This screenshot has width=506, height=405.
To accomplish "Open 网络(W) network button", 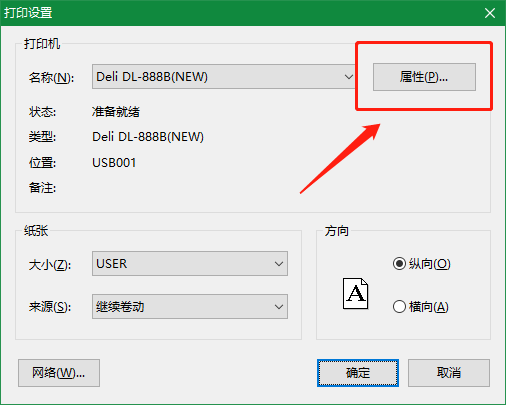I will pos(59,373).
